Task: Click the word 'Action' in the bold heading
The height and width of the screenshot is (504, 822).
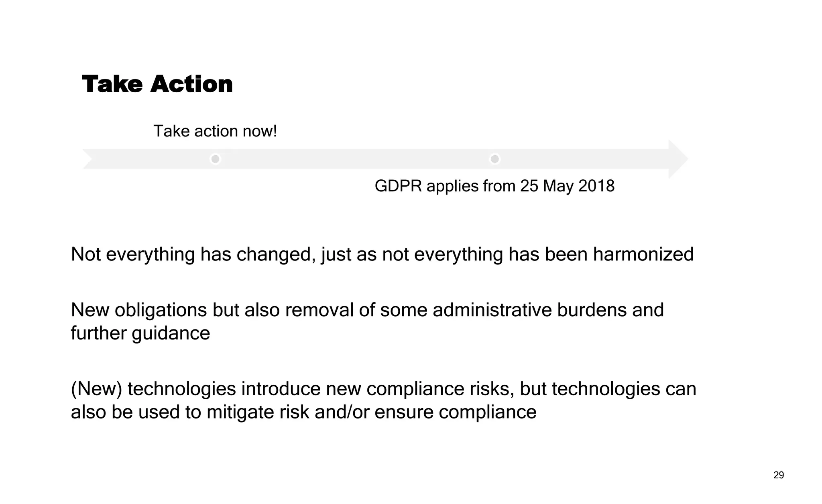Action: pyautogui.click(x=191, y=84)
